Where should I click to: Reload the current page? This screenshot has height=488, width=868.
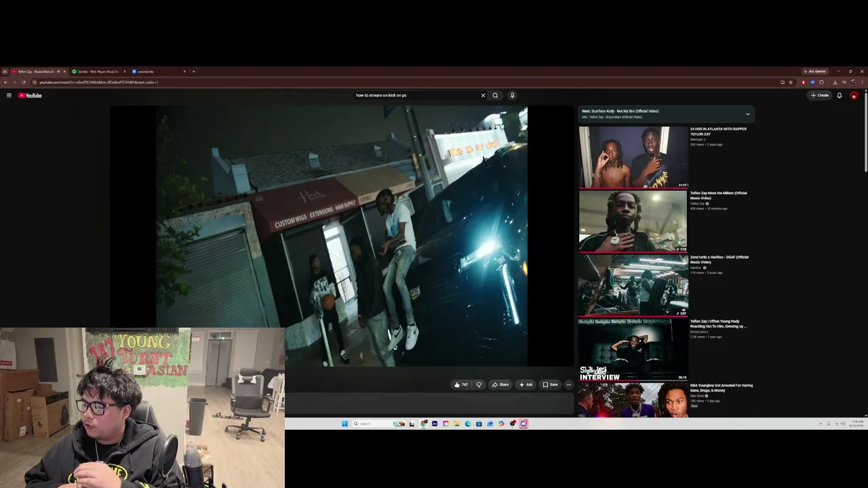[x=24, y=82]
